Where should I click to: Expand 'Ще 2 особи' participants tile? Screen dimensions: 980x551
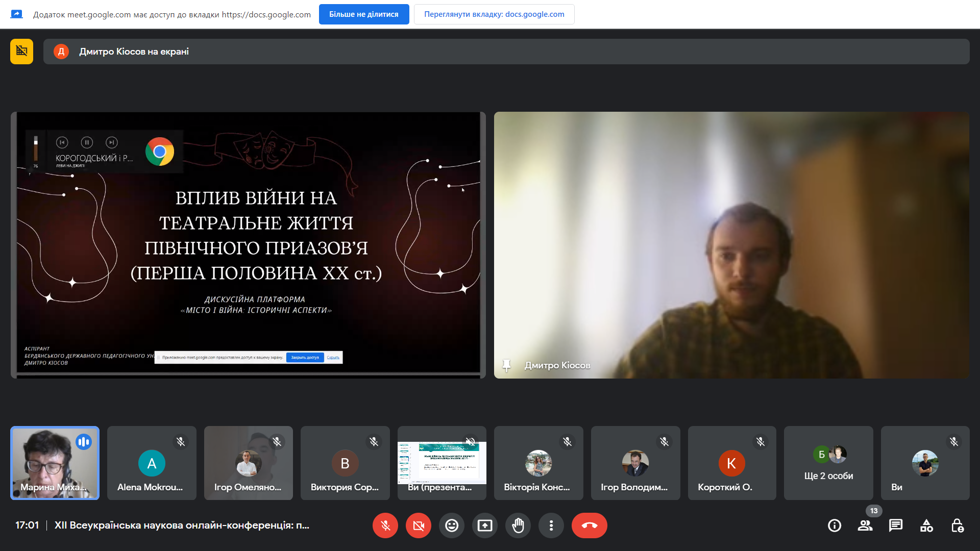click(828, 463)
